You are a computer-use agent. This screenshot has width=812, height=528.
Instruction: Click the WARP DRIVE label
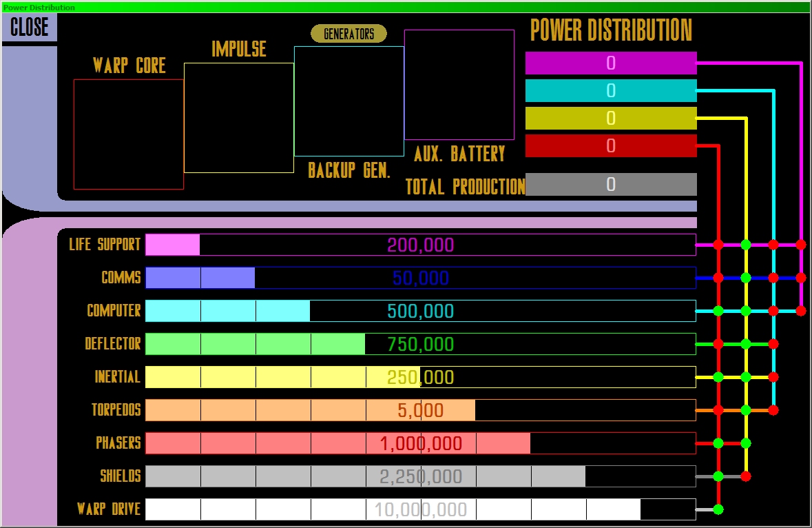pos(109,509)
